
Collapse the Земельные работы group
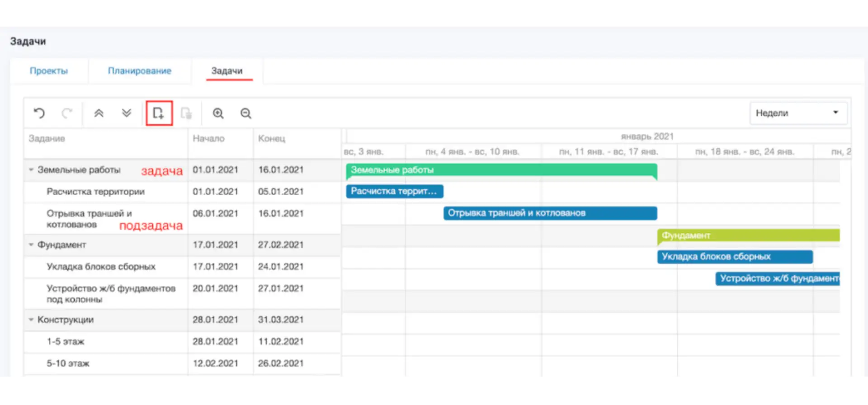tap(31, 170)
